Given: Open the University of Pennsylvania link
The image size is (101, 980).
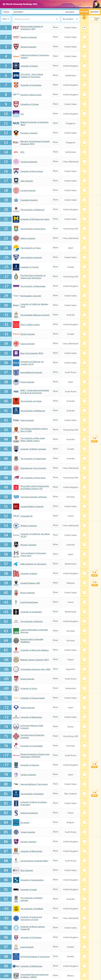Looking at the screenshot, I should 31,171.
